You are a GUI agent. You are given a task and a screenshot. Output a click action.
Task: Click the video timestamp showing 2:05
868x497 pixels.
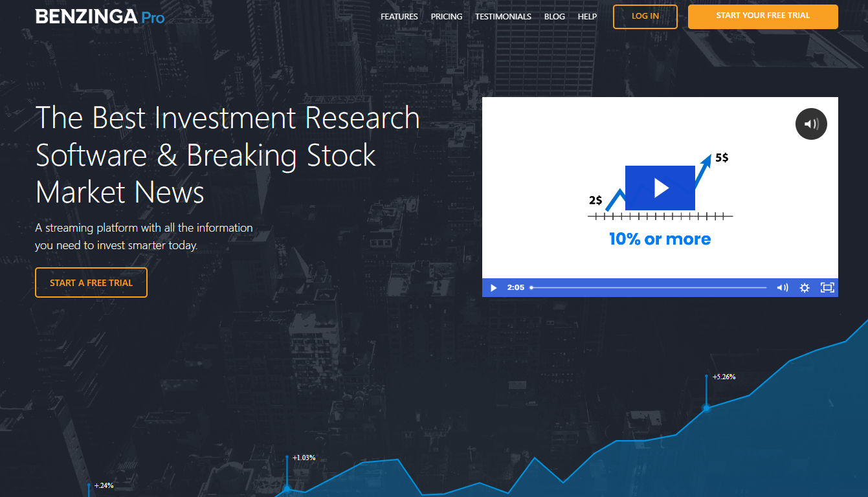(516, 287)
